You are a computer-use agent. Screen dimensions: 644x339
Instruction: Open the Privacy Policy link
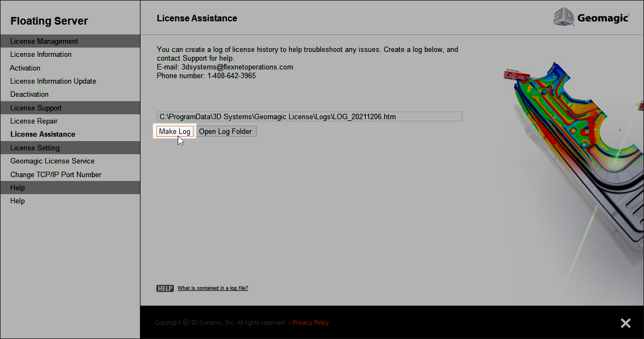coord(311,323)
